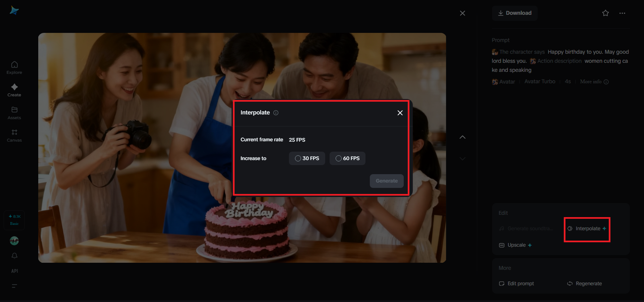The height and width of the screenshot is (302, 644).
Task: Select the 30 FPS radio button
Action: [x=306, y=158]
